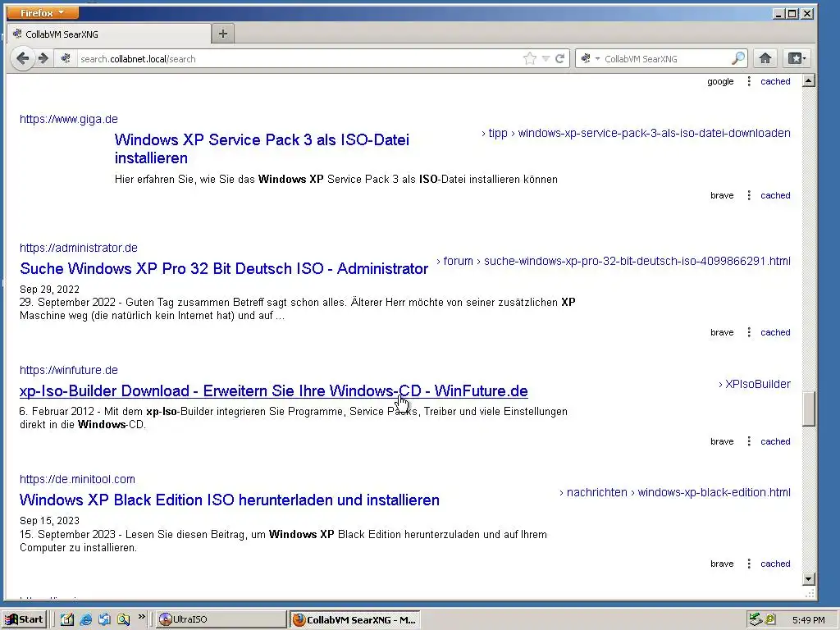The width and height of the screenshot is (840, 630).
Task: Open the winfuture.de URL link
Action: click(69, 370)
